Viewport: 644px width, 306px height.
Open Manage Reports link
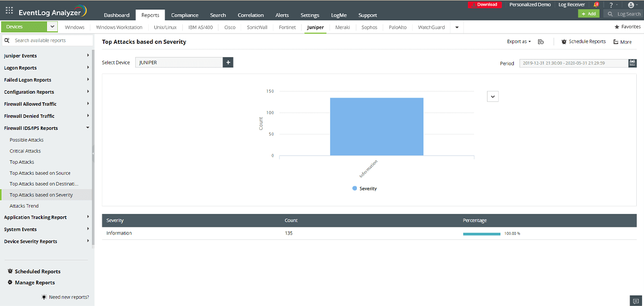pyautogui.click(x=31, y=283)
